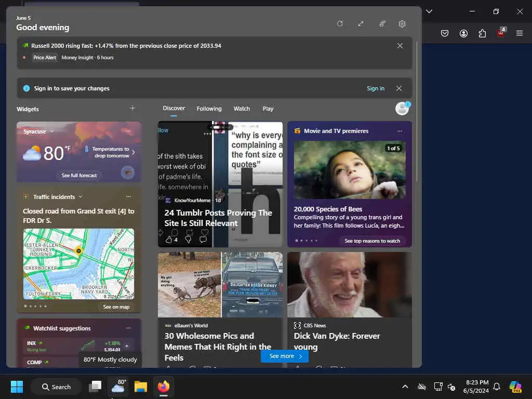Add INX to watchlist
This screenshot has height=399, width=532.
[x=127, y=346]
